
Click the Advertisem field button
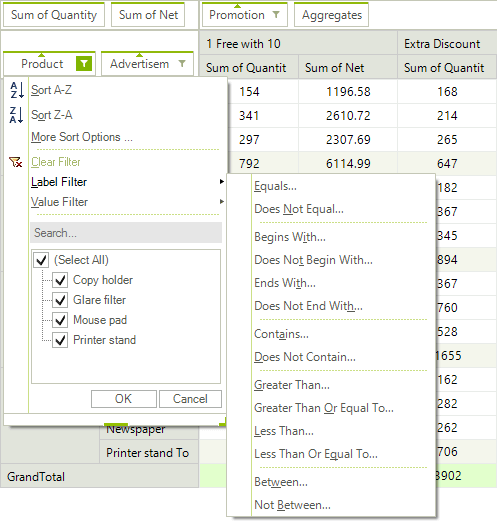(147, 63)
